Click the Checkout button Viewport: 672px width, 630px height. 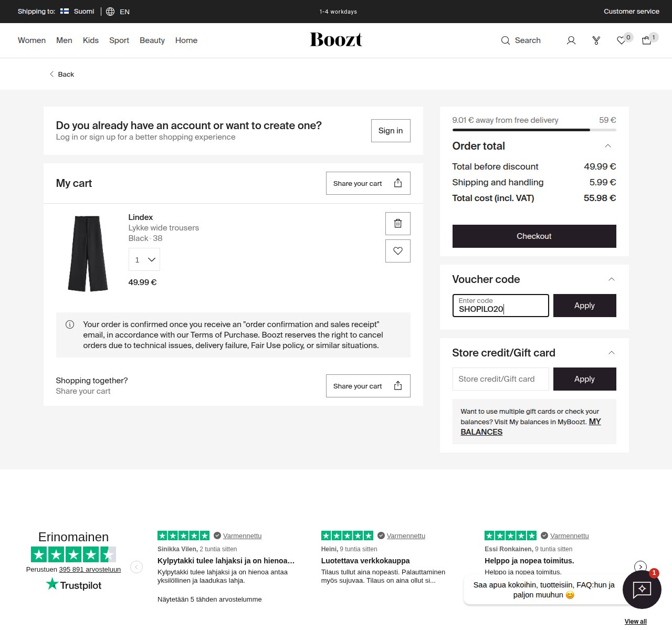tap(534, 236)
